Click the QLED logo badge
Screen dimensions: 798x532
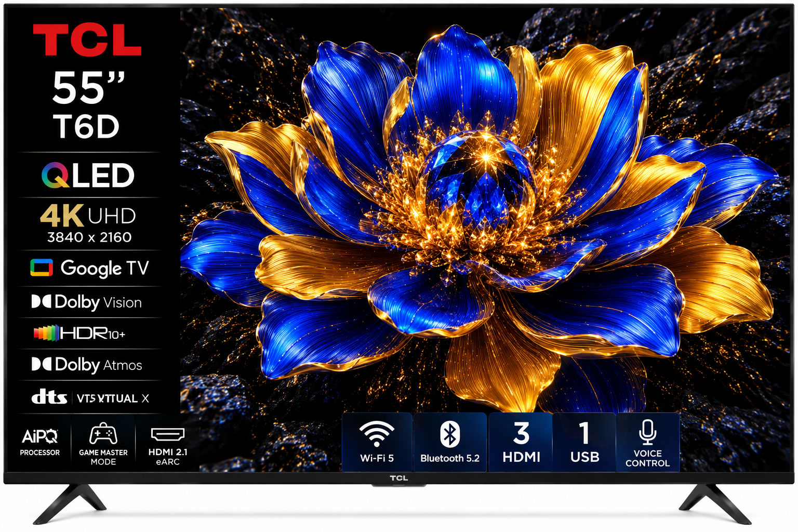(88, 175)
